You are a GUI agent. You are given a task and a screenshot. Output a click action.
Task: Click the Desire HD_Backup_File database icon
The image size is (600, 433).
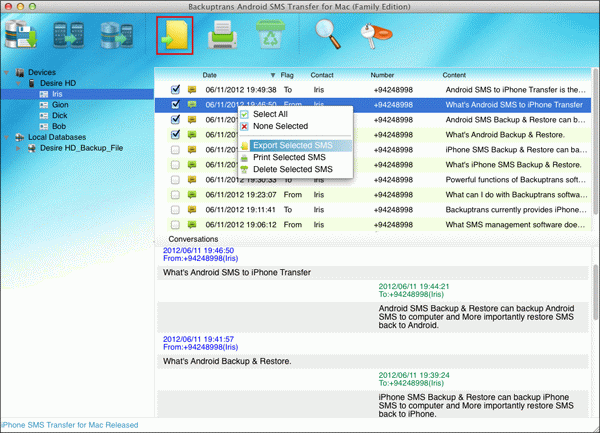pyautogui.click(x=32, y=148)
